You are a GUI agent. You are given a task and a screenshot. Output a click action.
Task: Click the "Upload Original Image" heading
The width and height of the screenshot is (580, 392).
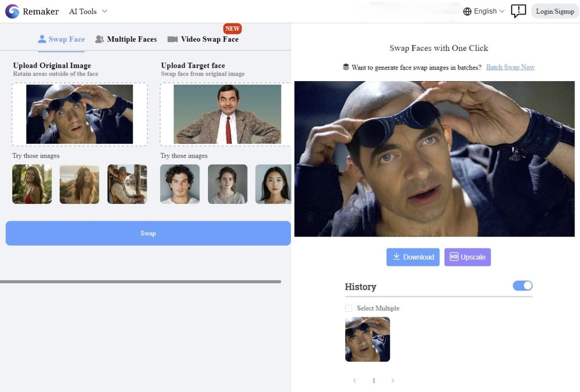tap(52, 65)
